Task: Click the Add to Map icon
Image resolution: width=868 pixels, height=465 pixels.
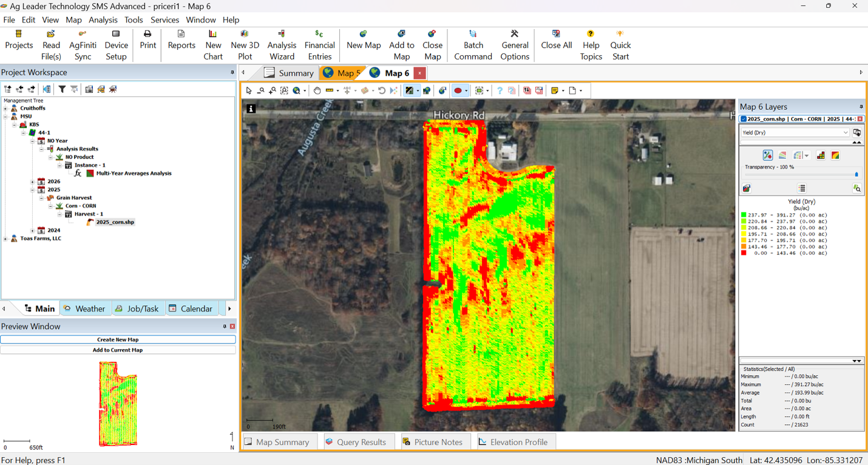Action: coord(401,34)
